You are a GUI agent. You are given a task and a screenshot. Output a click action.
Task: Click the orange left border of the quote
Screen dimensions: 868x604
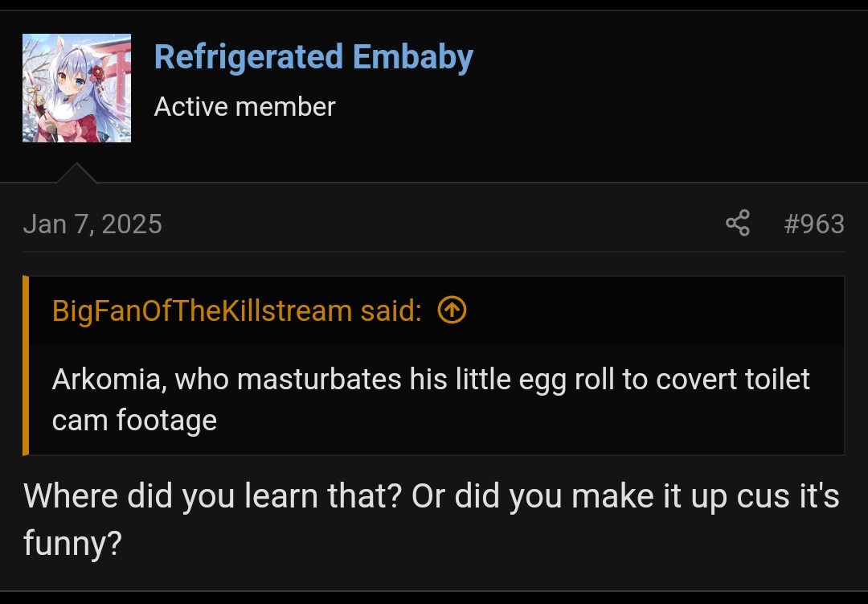(x=26, y=366)
